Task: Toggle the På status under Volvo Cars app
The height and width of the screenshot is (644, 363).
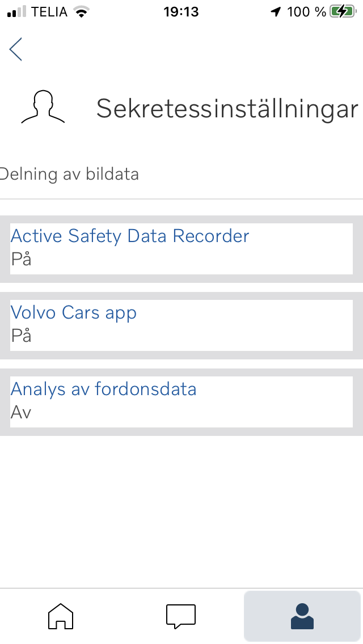Action: (21, 336)
